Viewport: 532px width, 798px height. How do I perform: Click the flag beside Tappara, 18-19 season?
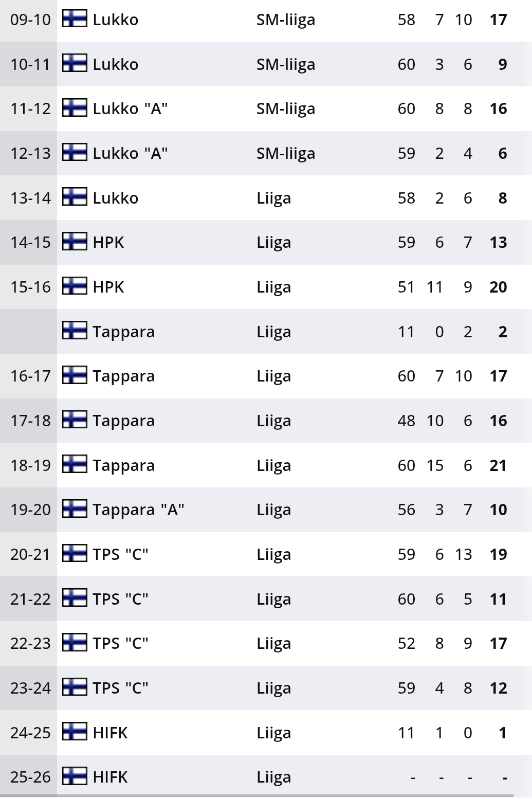[x=75, y=464]
